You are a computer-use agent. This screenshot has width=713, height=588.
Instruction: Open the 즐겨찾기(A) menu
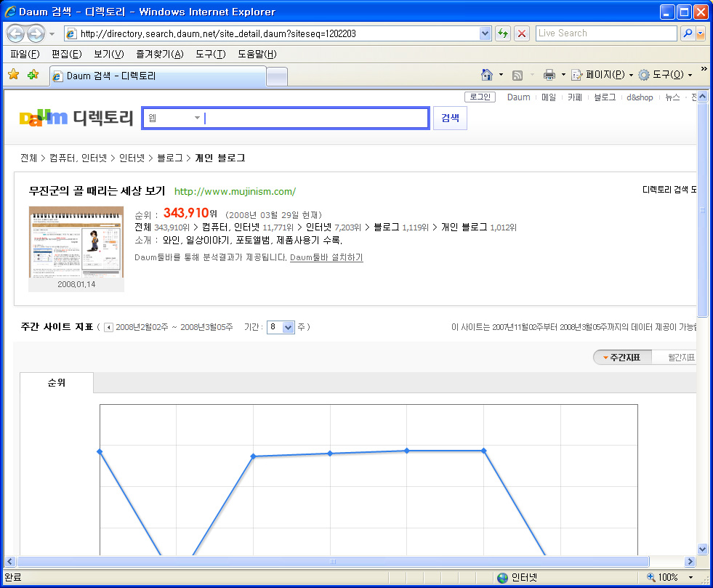(160, 54)
